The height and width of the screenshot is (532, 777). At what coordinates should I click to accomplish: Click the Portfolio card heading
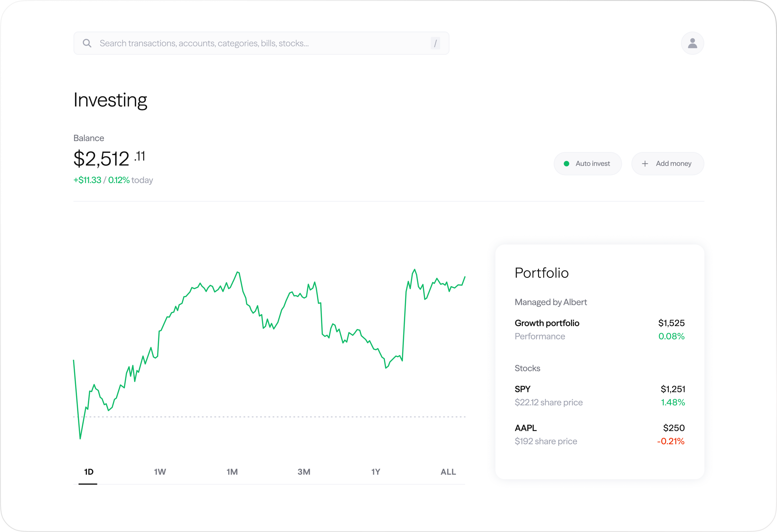[541, 273]
